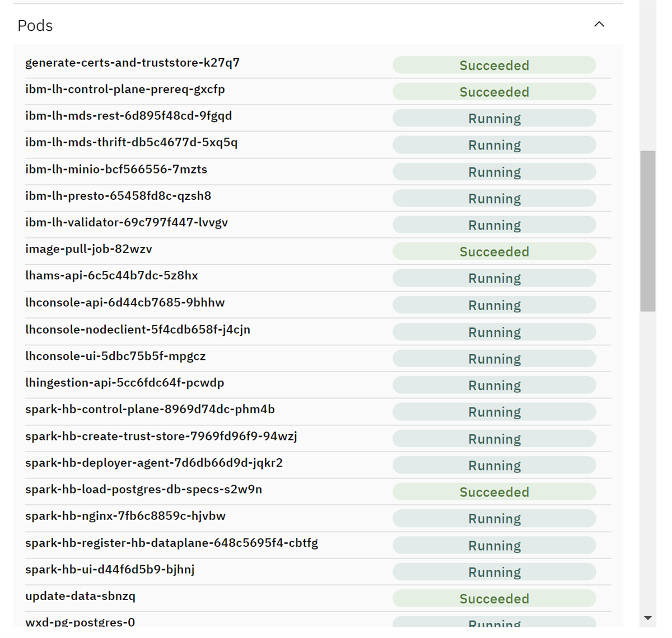Select pod ibm-lh-mds-thrift-db5c4677d-5xq5q
Screen dimensions: 672x638
pyautogui.click(x=132, y=143)
